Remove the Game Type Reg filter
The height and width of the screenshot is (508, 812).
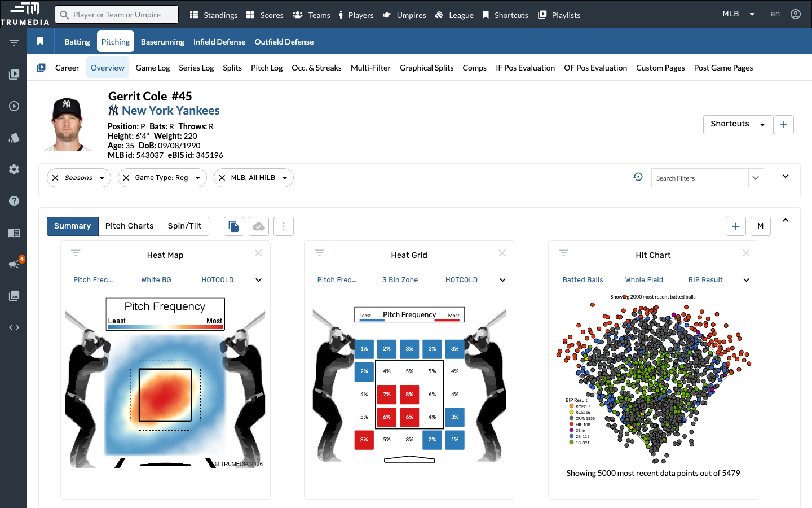[x=126, y=178]
